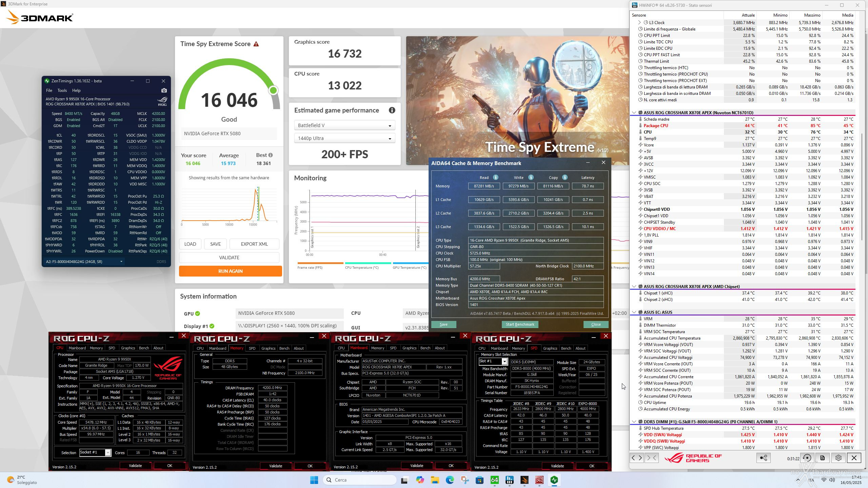Screen dimensions: 868x488
Task: Click the info icon next to Write in AIDA64
Action: [x=531, y=177]
